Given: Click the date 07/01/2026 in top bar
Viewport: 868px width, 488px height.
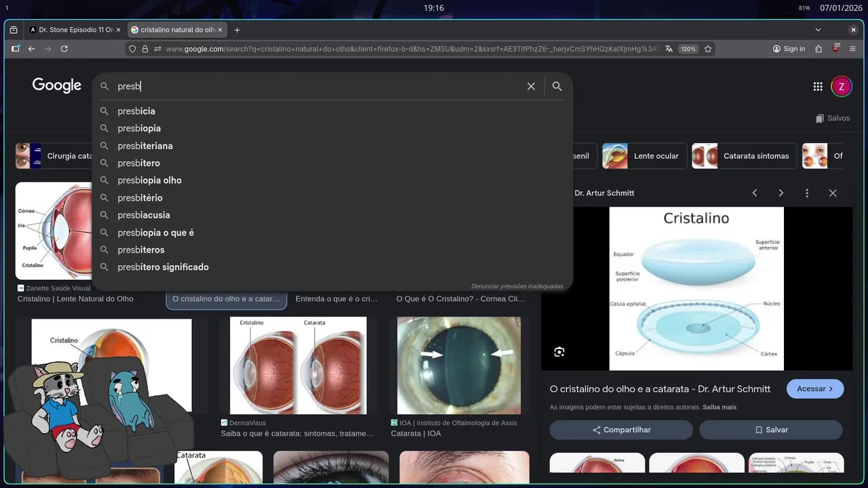Looking at the screenshot, I should pos(841,8).
